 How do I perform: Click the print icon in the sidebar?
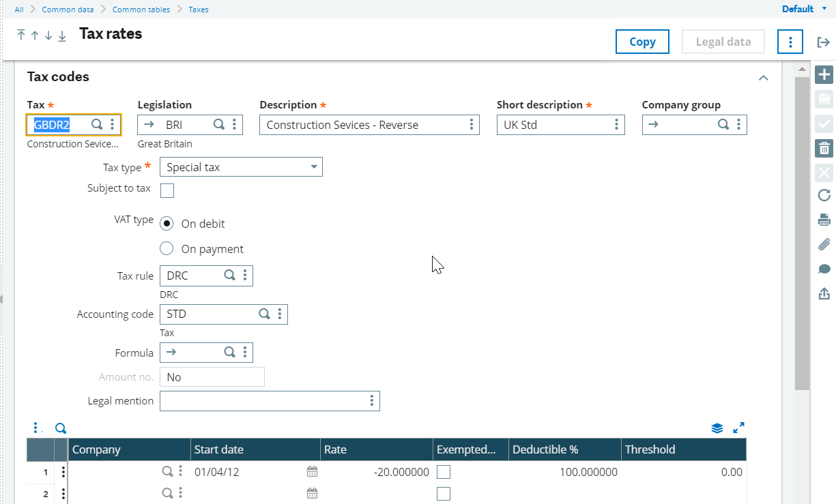(824, 220)
